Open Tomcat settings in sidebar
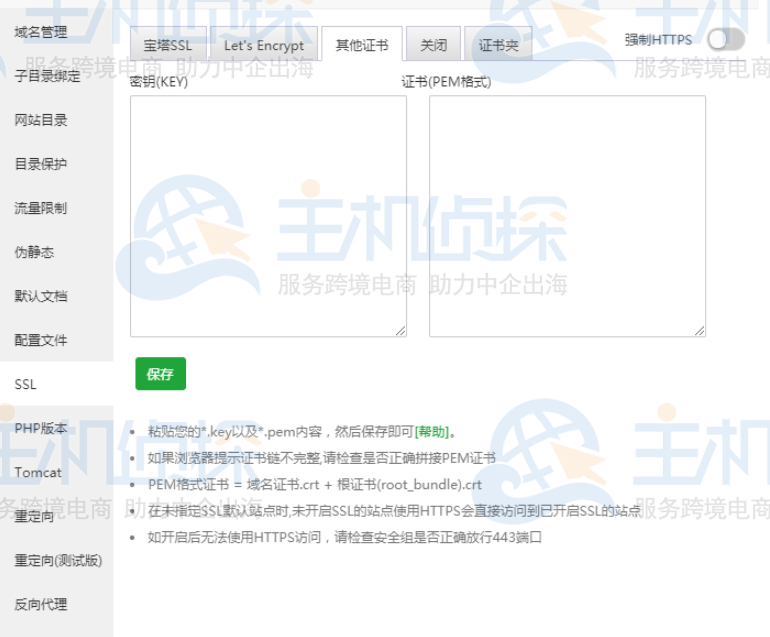 click(38, 472)
